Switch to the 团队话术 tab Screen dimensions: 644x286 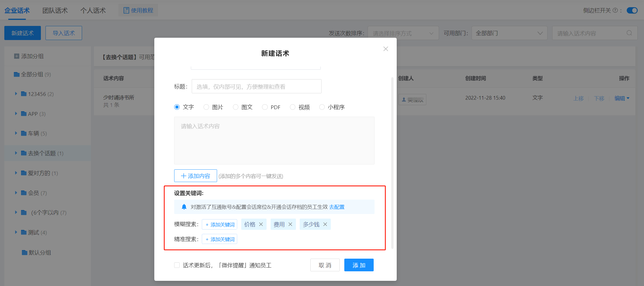pyautogui.click(x=55, y=11)
